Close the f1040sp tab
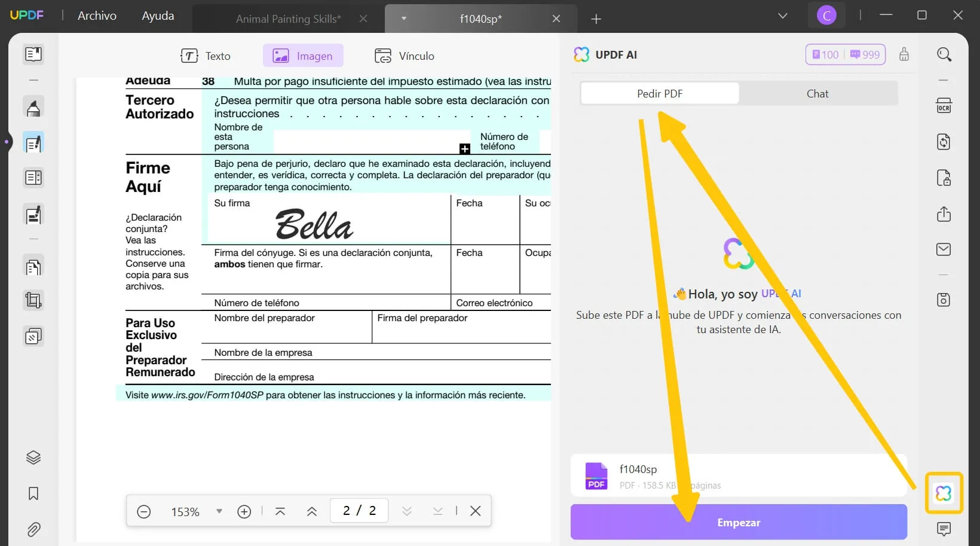The width and height of the screenshot is (980, 546). (556, 19)
